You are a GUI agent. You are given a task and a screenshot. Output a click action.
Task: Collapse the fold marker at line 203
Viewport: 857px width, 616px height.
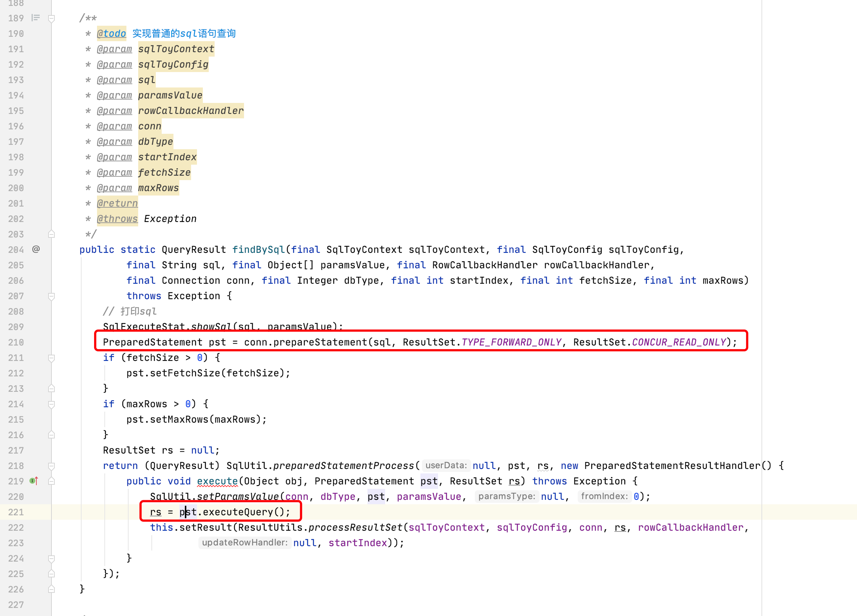[x=52, y=234]
